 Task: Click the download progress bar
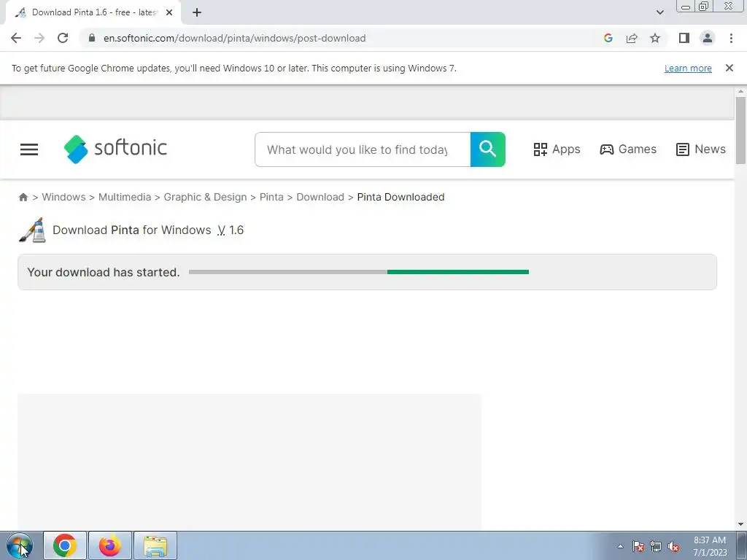coord(359,272)
